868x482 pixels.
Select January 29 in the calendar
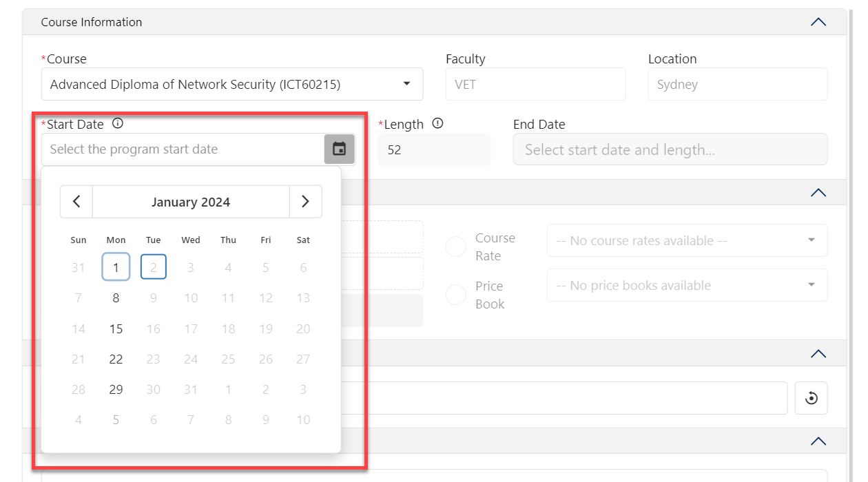[x=116, y=390]
